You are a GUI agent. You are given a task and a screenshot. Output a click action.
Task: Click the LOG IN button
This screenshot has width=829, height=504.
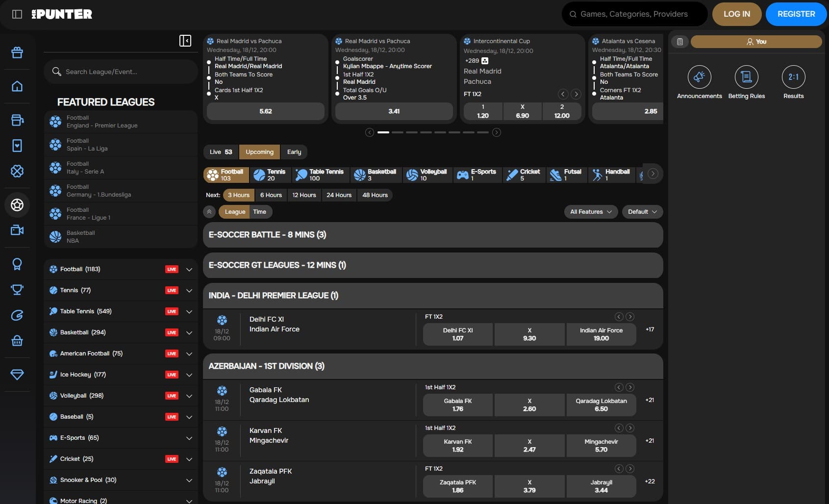point(736,14)
